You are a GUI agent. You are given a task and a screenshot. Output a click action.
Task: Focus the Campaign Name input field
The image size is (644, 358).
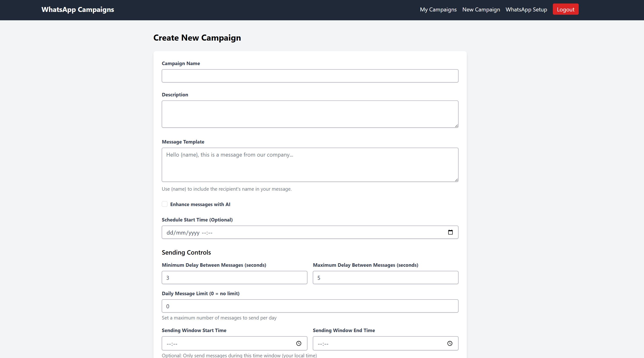click(x=310, y=76)
